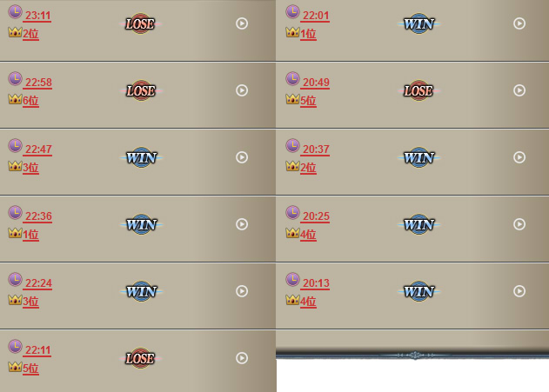Start the replay for the 20:37 battle
This screenshot has width=549, height=392.
[x=519, y=157]
